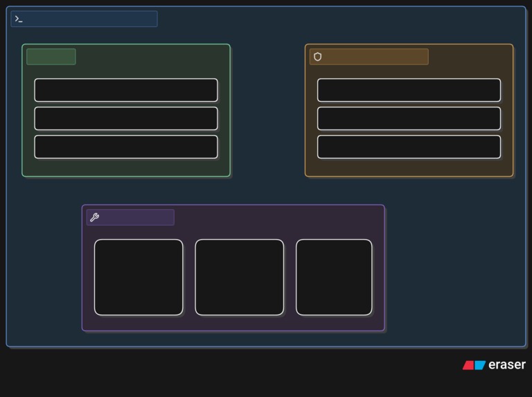Click the terminal prompt icon in the blue header
532x397 pixels.
pos(19,19)
